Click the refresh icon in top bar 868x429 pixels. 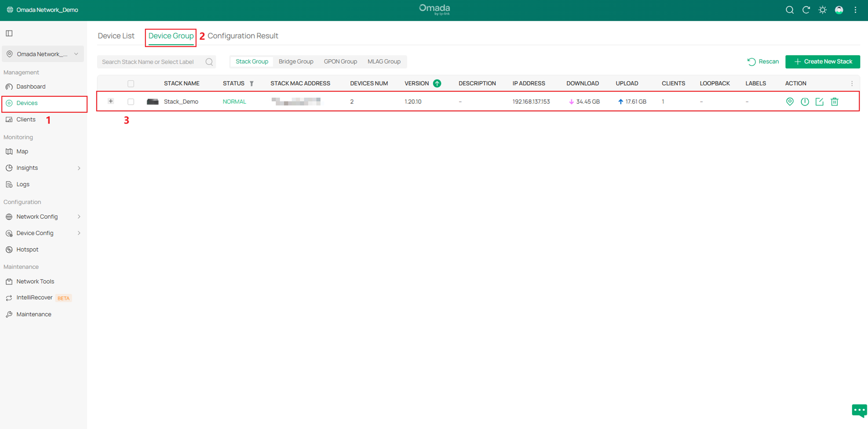pyautogui.click(x=806, y=10)
